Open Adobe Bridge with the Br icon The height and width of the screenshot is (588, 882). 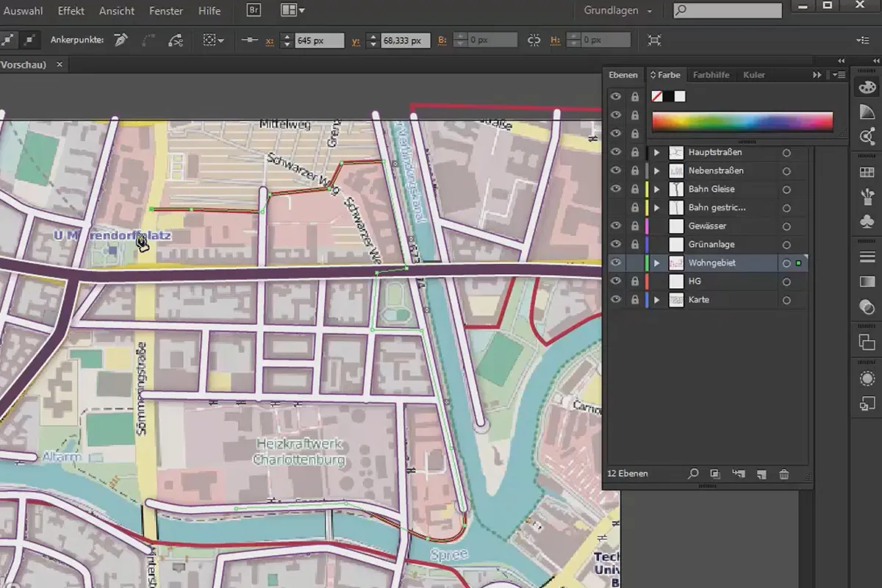click(254, 10)
